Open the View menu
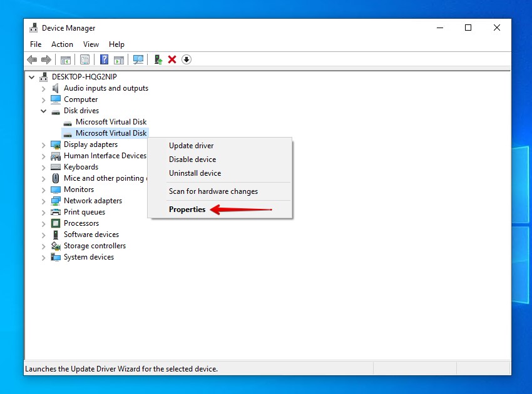The width and height of the screenshot is (532, 394). (91, 44)
